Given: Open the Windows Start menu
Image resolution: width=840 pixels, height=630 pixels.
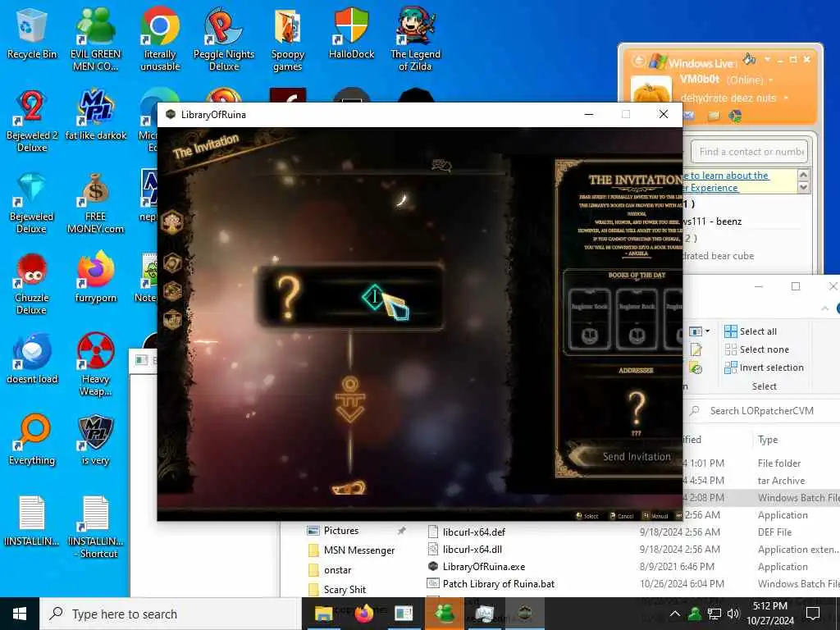Looking at the screenshot, I should point(20,614).
